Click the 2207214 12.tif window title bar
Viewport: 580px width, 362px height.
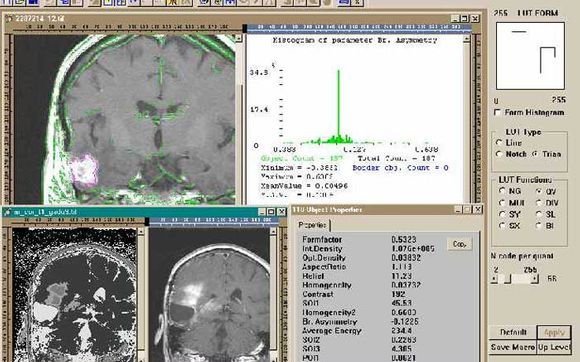click(x=242, y=18)
